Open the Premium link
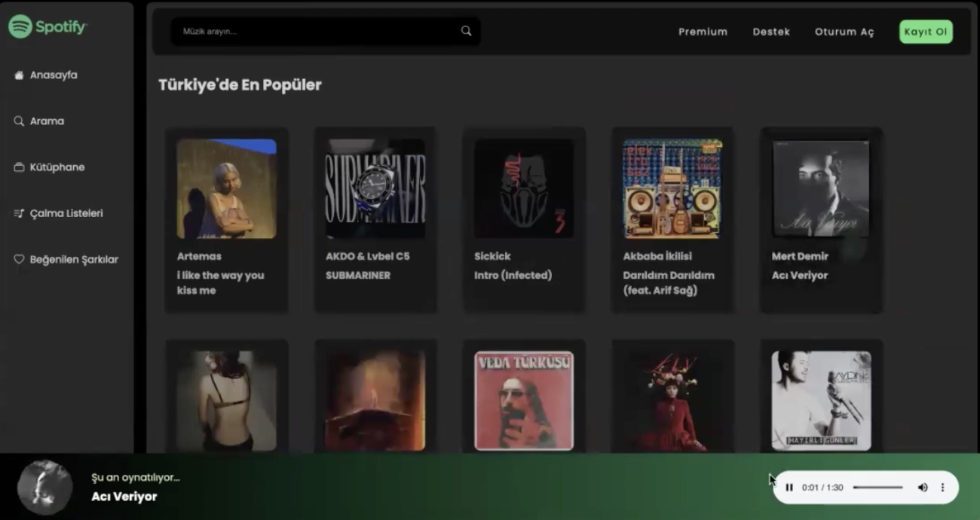 pyautogui.click(x=703, y=32)
